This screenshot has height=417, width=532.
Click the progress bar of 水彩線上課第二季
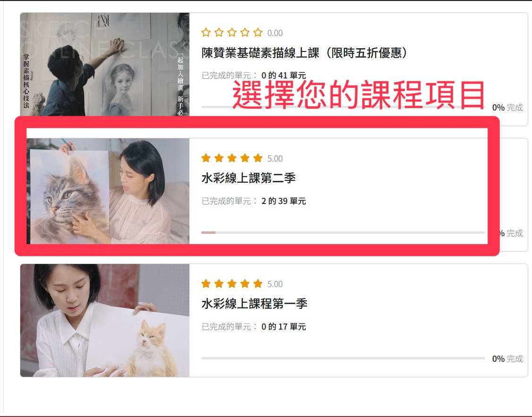(343, 232)
